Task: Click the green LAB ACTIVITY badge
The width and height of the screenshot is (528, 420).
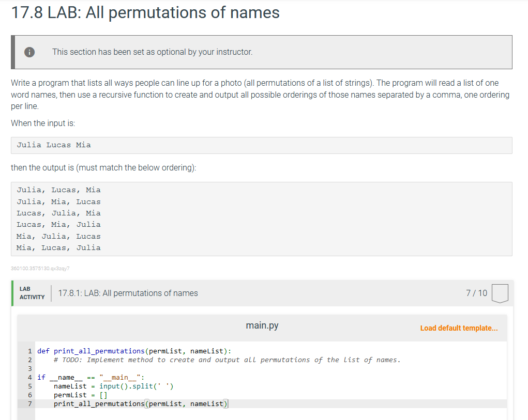Action: point(32,292)
